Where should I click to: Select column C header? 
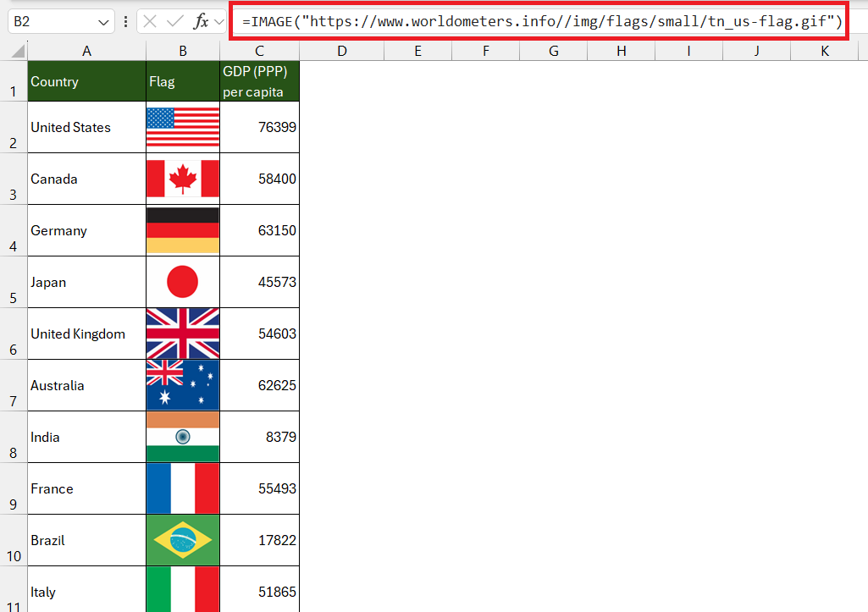260,52
